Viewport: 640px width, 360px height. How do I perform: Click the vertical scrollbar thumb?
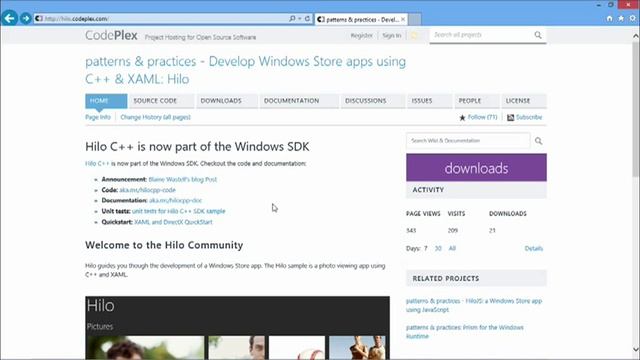[x=636, y=109]
